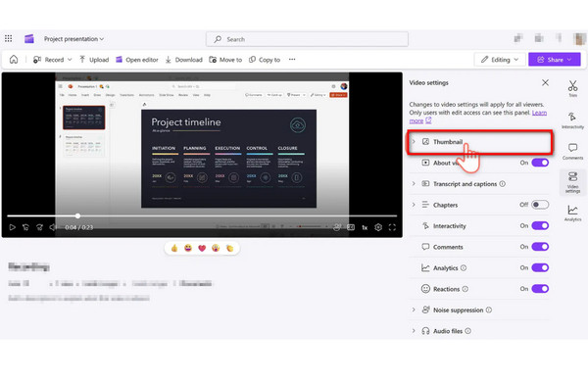Image resolution: width=588 pixels, height=381 pixels.
Task: Click the Stream clip logo icon
Action: point(29,38)
